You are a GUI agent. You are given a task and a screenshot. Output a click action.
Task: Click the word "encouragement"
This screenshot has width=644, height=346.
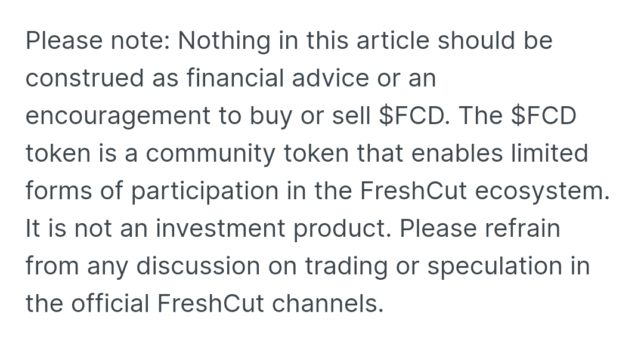(118, 116)
